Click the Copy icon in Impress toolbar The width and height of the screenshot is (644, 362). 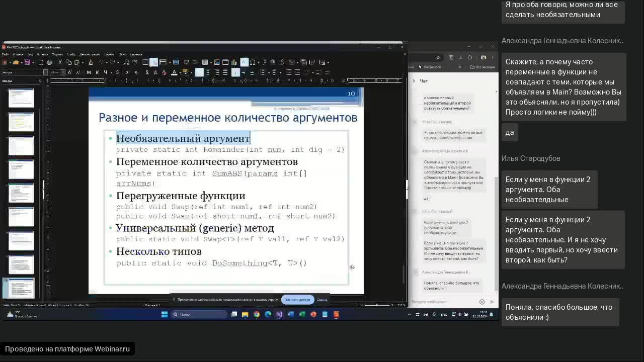[x=68, y=62]
